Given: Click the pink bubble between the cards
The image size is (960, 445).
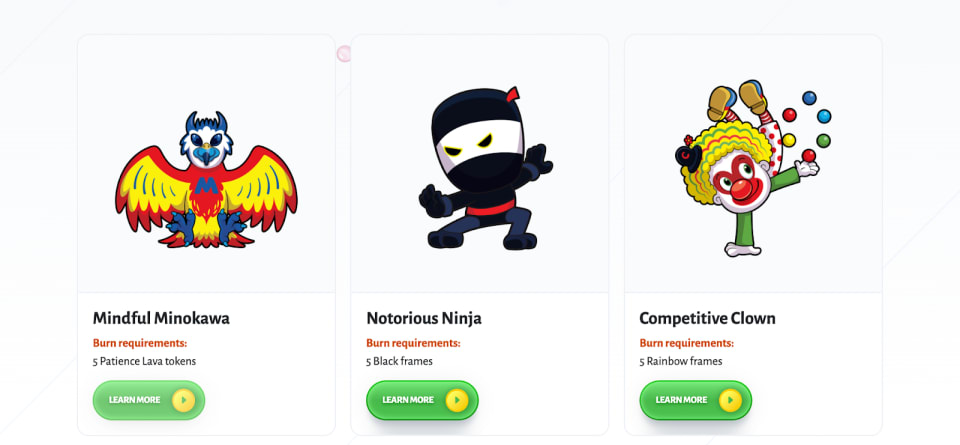Looking at the screenshot, I should pos(343,54).
